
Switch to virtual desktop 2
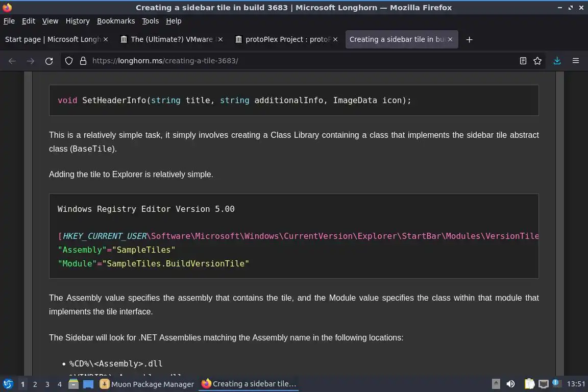coord(35,384)
